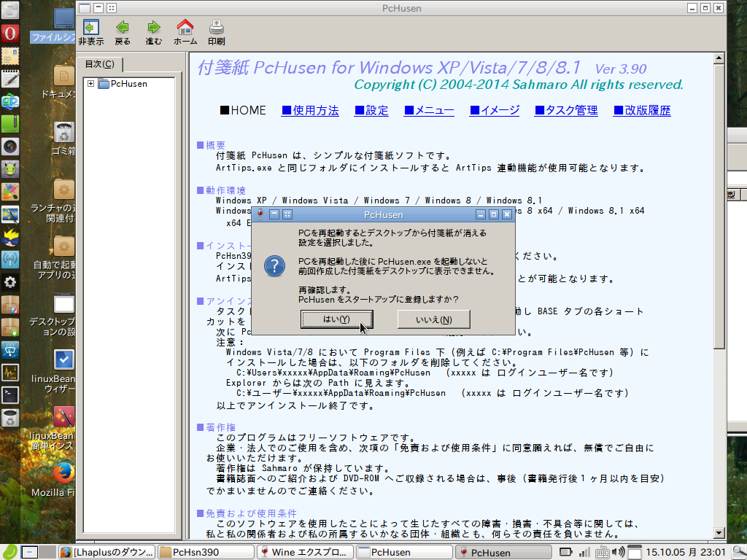The height and width of the screenshot is (560, 747).
Task: Open the メニュー menu link
Action: 429,111
